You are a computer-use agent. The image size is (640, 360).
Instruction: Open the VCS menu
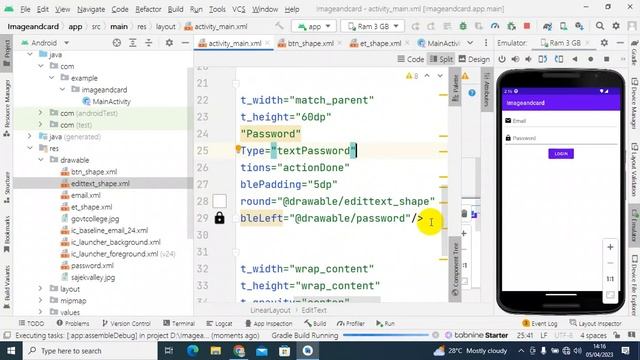coord(239,9)
